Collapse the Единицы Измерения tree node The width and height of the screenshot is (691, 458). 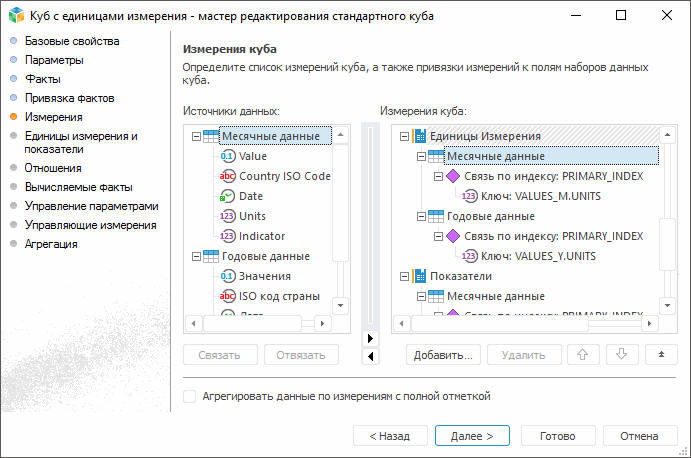tap(403, 136)
